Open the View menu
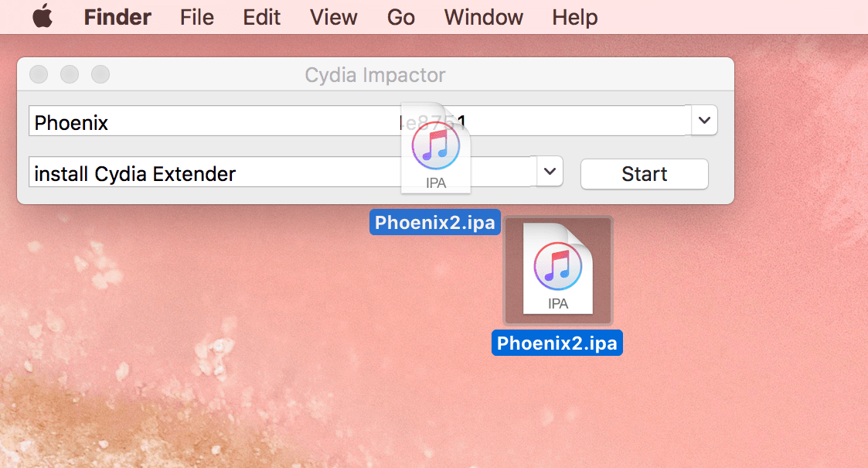This screenshot has width=868, height=468. 333,17
